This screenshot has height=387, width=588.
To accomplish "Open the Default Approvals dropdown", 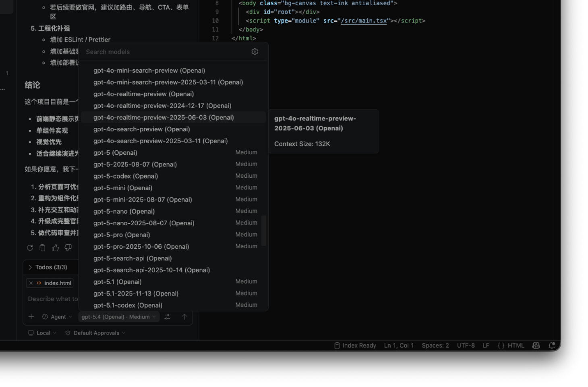I will (x=95, y=333).
